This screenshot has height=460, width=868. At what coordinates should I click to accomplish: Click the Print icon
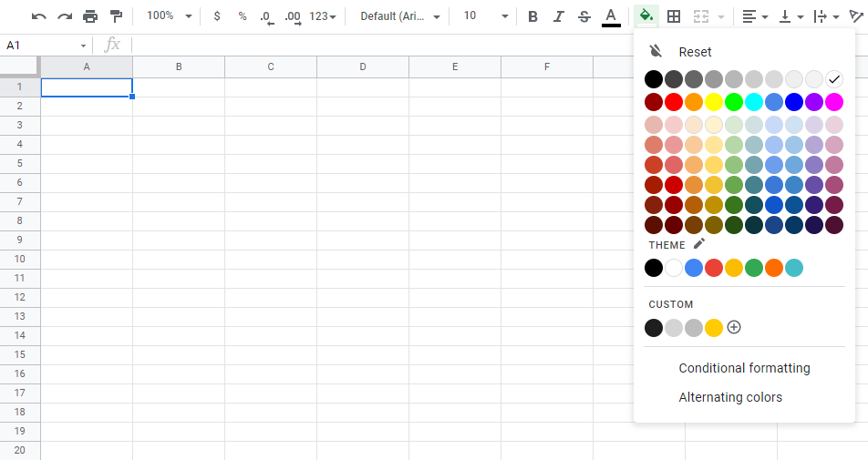[x=89, y=16]
